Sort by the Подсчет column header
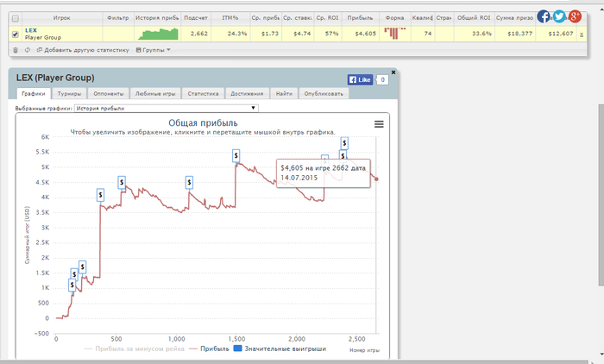This screenshot has height=364, width=604. click(x=196, y=18)
